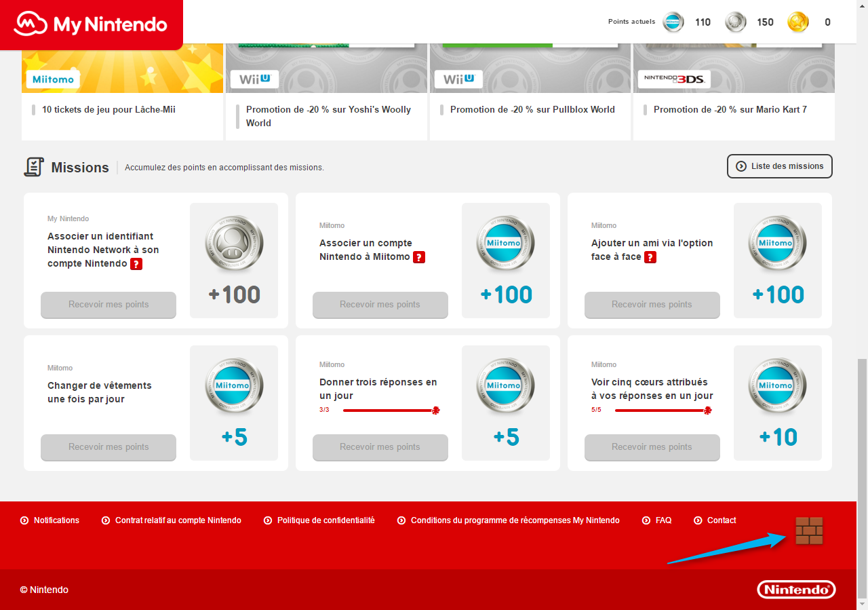868x610 pixels.
Task: Click question mark next to face à face
Action: coord(650,257)
